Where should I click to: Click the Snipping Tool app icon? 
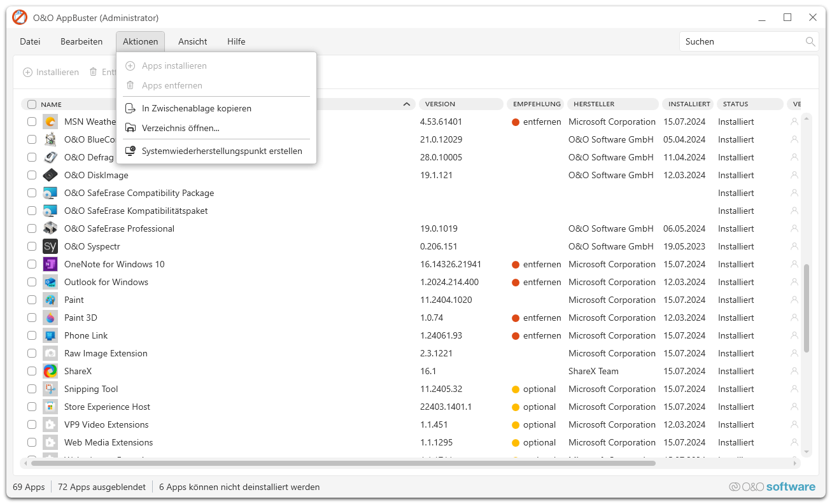pyautogui.click(x=50, y=389)
